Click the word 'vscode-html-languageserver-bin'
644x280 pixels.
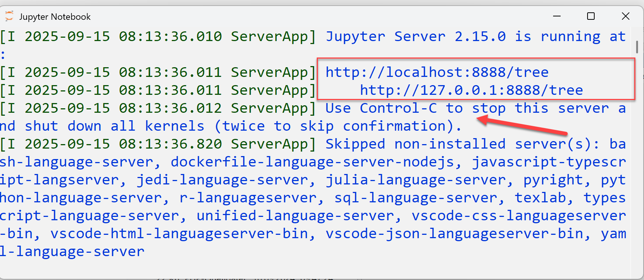click(x=179, y=234)
